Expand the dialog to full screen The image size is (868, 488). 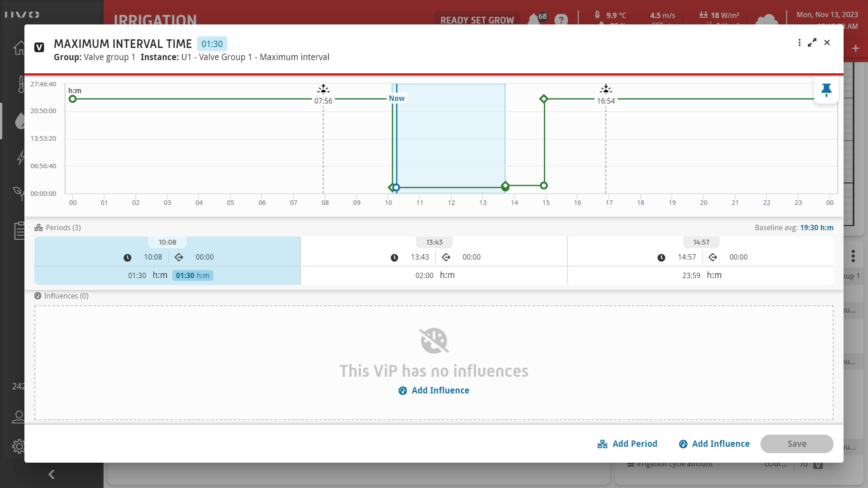point(812,43)
